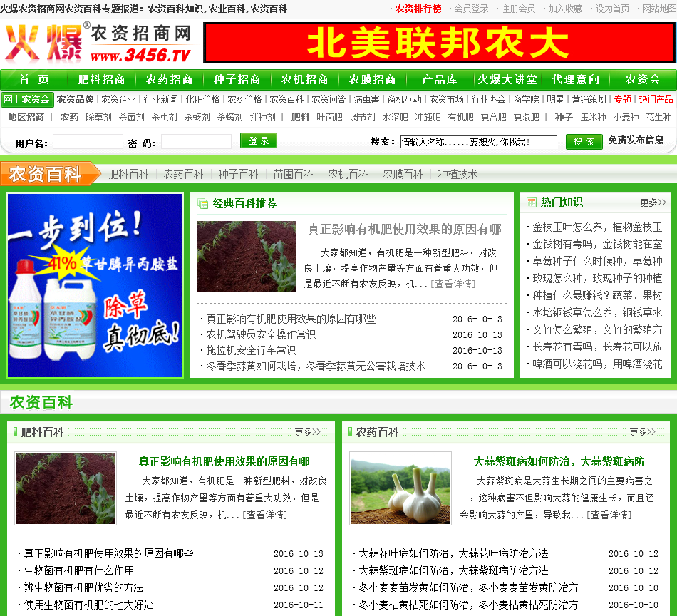Open the 农资品牌 sub-navigation link
Image resolution: width=677 pixels, height=616 pixels.
(x=75, y=99)
